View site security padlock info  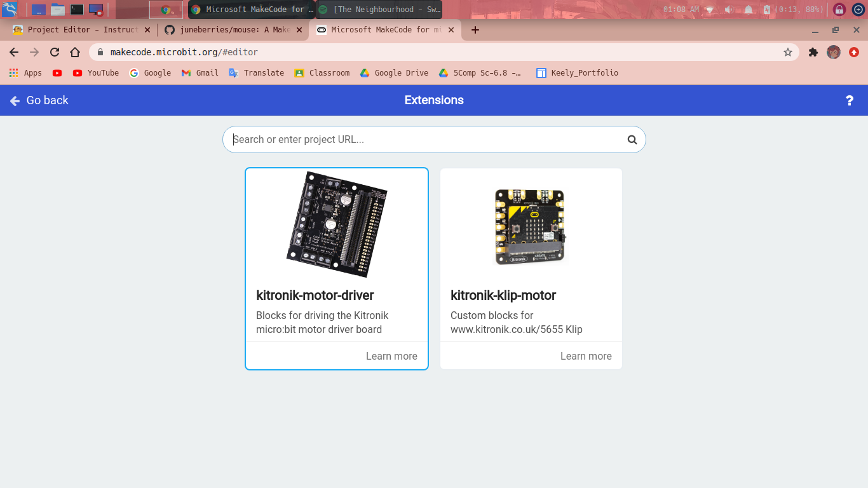click(100, 52)
